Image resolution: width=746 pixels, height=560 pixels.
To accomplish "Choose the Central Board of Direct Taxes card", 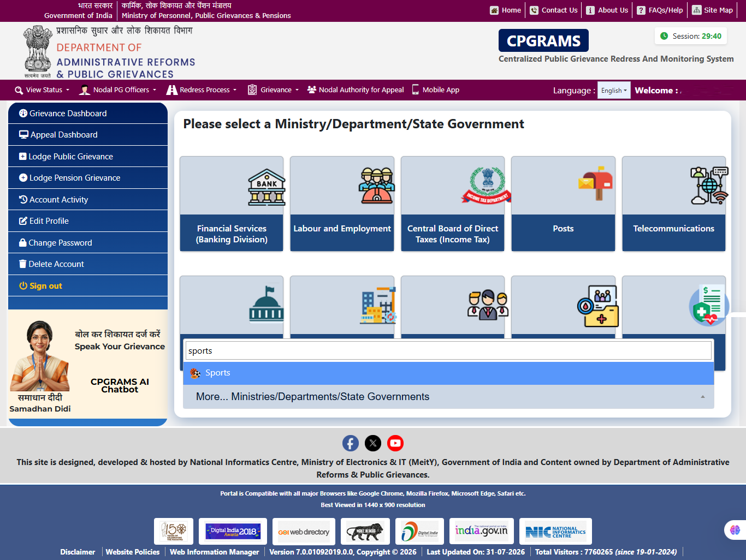I will [453, 204].
